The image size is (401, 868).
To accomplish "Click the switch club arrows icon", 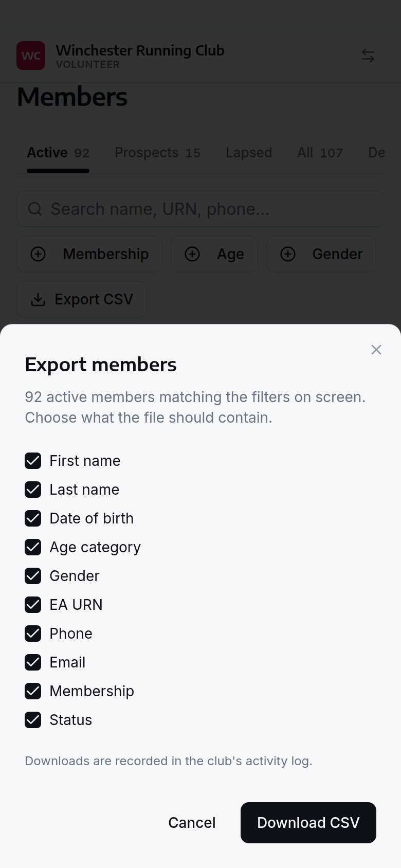I will [368, 56].
